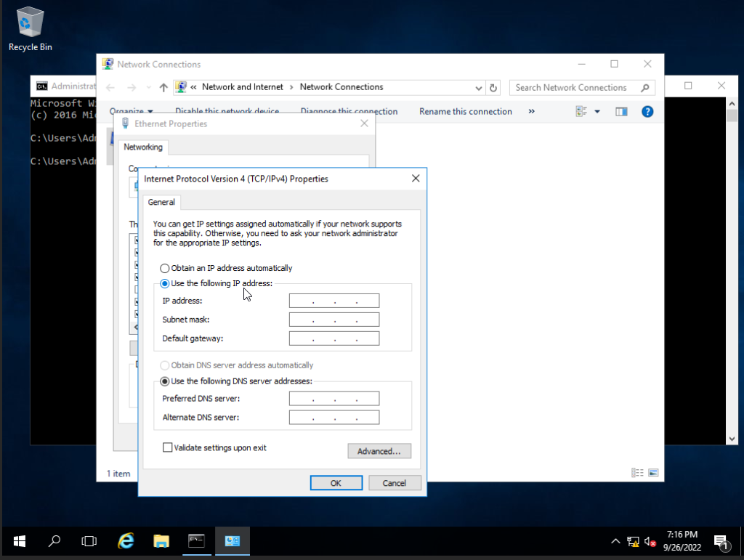This screenshot has height=560, width=744.
Task: Select the Networking tab in Ethernet Properties
Action: coord(143,147)
